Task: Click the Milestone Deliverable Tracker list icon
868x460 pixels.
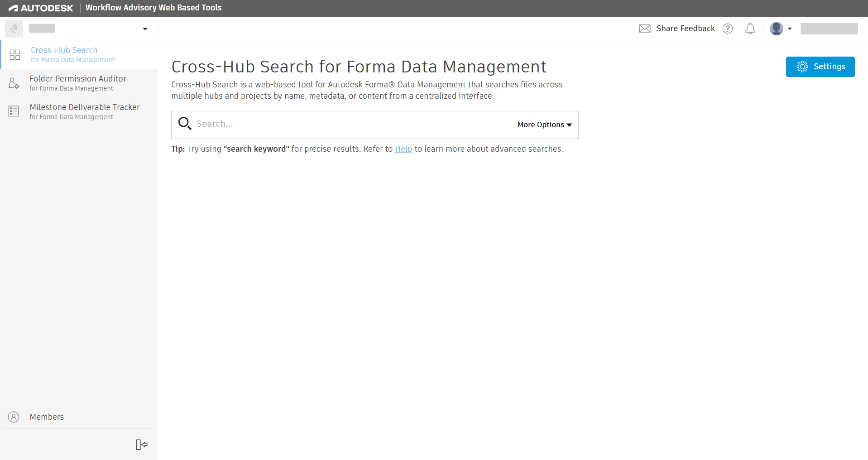Action: point(14,111)
